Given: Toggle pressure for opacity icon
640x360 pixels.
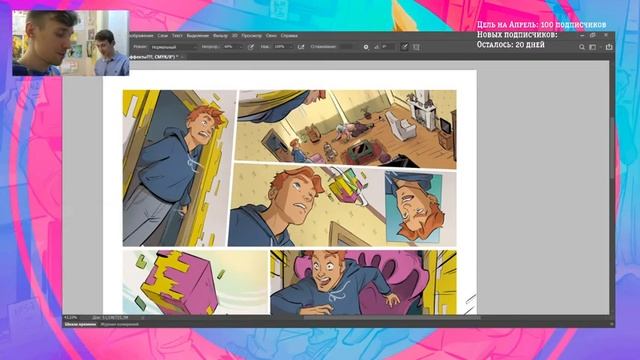Looking at the screenshot, I should (251, 47).
